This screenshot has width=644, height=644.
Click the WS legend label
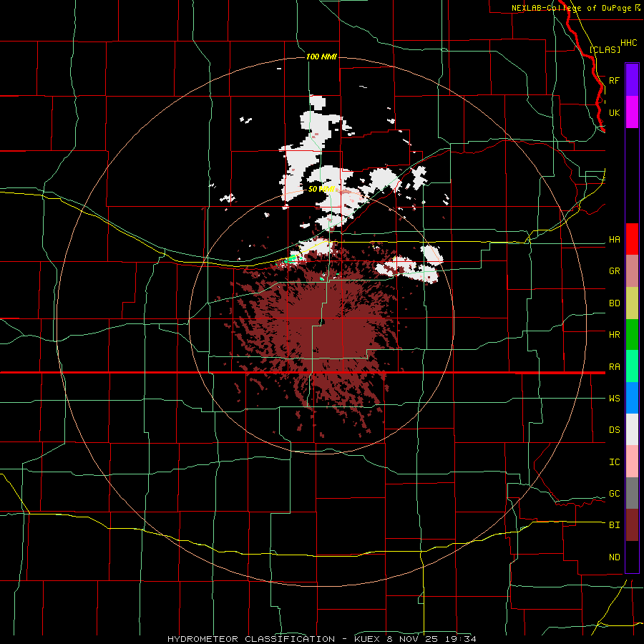[614, 399]
